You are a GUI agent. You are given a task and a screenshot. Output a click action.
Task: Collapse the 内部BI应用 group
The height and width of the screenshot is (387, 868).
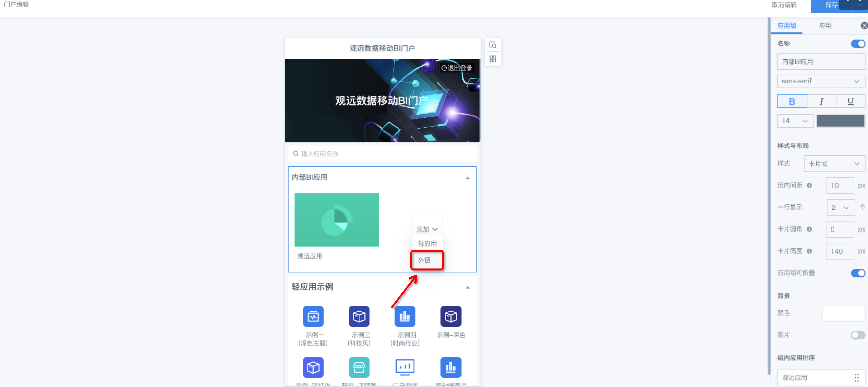tap(467, 178)
